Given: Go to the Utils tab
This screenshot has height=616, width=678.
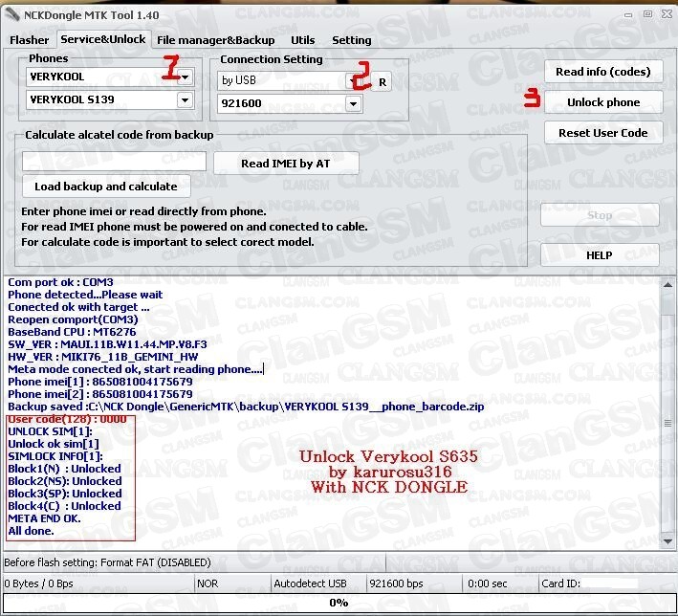Looking at the screenshot, I should click(x=303, y=40).
